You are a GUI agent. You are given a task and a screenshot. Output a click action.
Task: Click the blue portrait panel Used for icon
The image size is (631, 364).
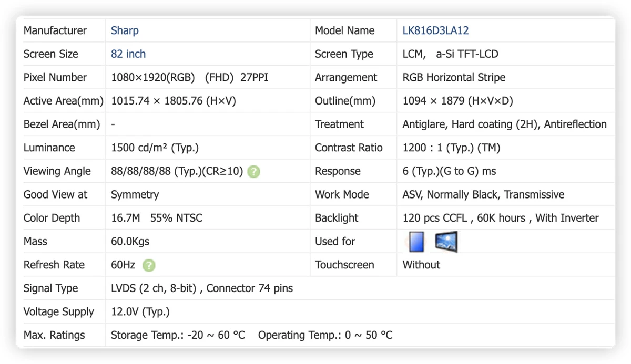tap(416, 242)
